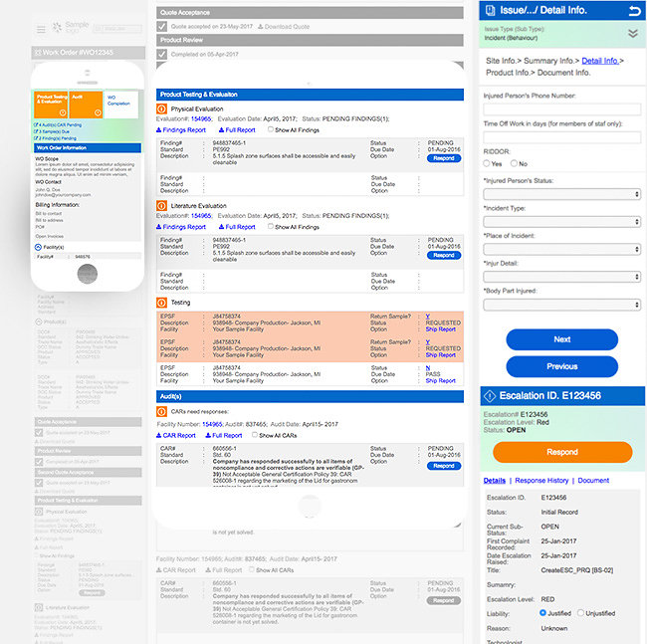Click the N link in the PASS testing row
Image resolution: width=647 pixels, height=644 pixels.
pos(427,367)
